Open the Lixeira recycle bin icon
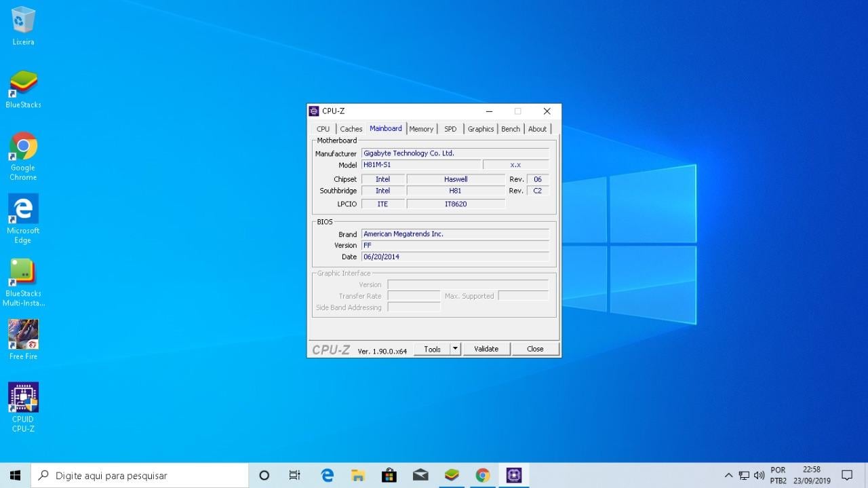 [x=23, y=26]
